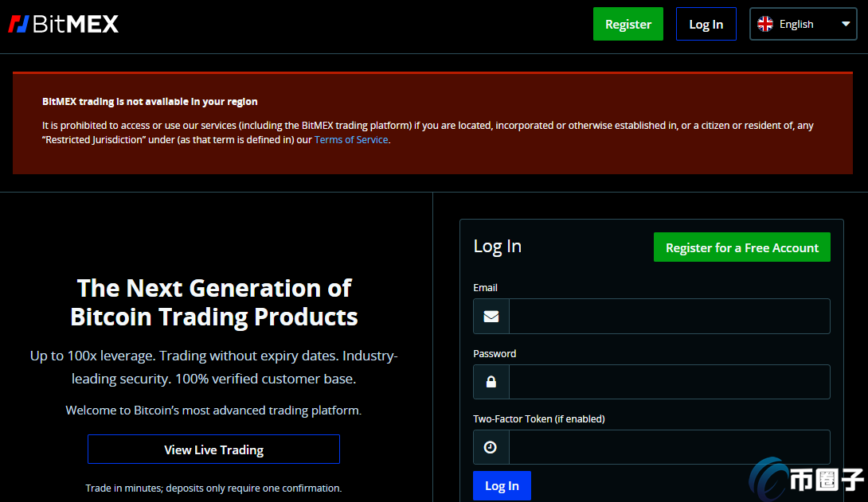This screenshot has width=868, height=502.
Task: Click the padlock icon beside Password field
Action: (491, 382)
